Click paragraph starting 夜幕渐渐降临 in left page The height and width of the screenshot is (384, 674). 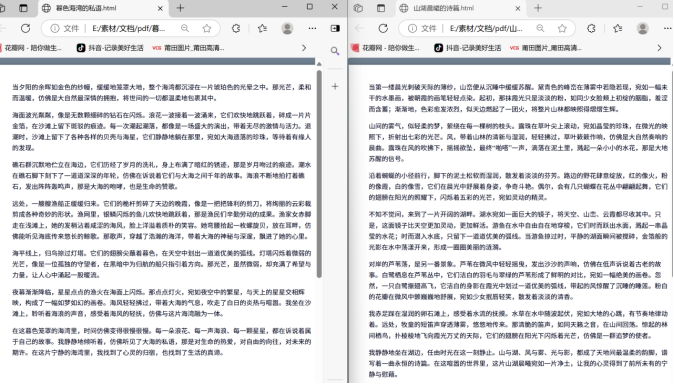[x=162, y=303]
